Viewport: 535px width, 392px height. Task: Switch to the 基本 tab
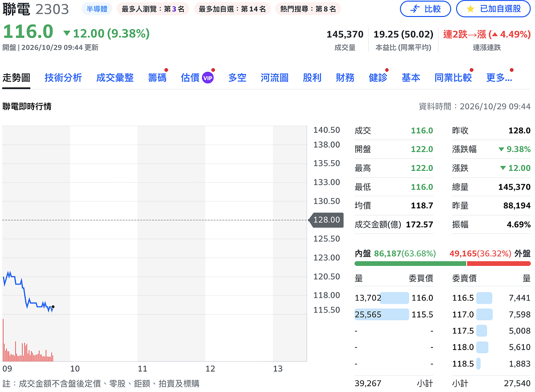click(411, 78)
